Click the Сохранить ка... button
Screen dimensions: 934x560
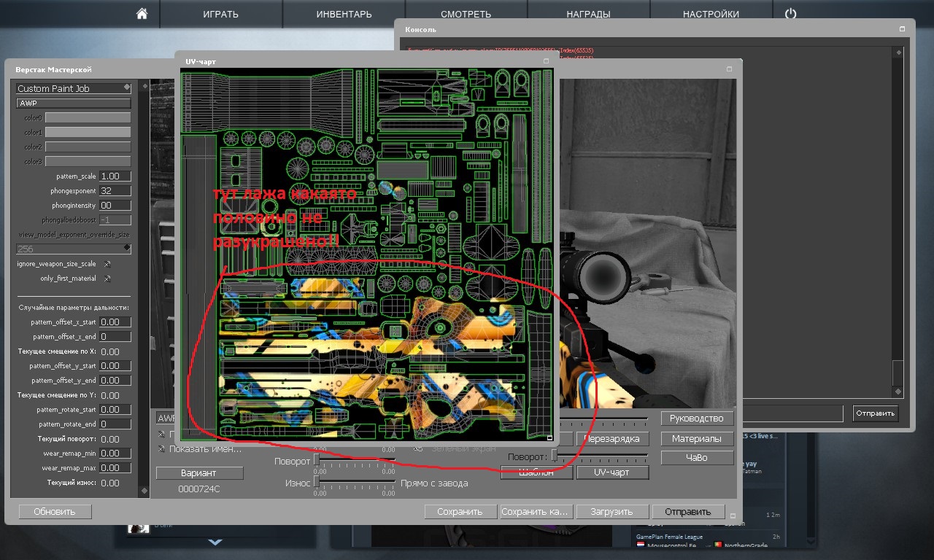click(x=536, y=512)
